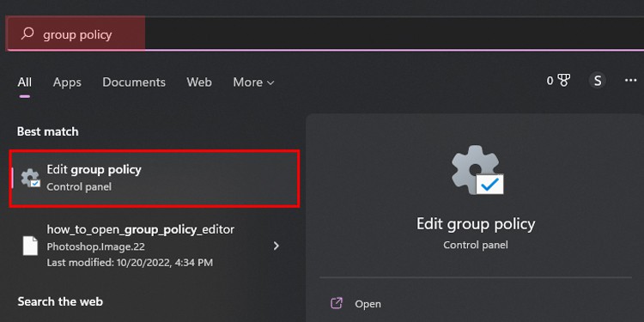Open the S user account avatar
This screenshot has width=644, height=322.
click(x=598, y=81)
